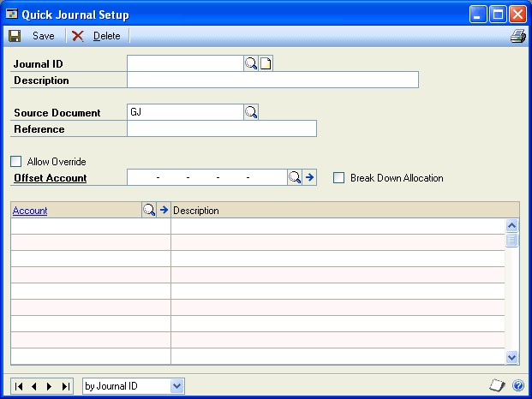Open the blue help icon
The height and width of the screenshot is (399, 532).
pos(518,385)
